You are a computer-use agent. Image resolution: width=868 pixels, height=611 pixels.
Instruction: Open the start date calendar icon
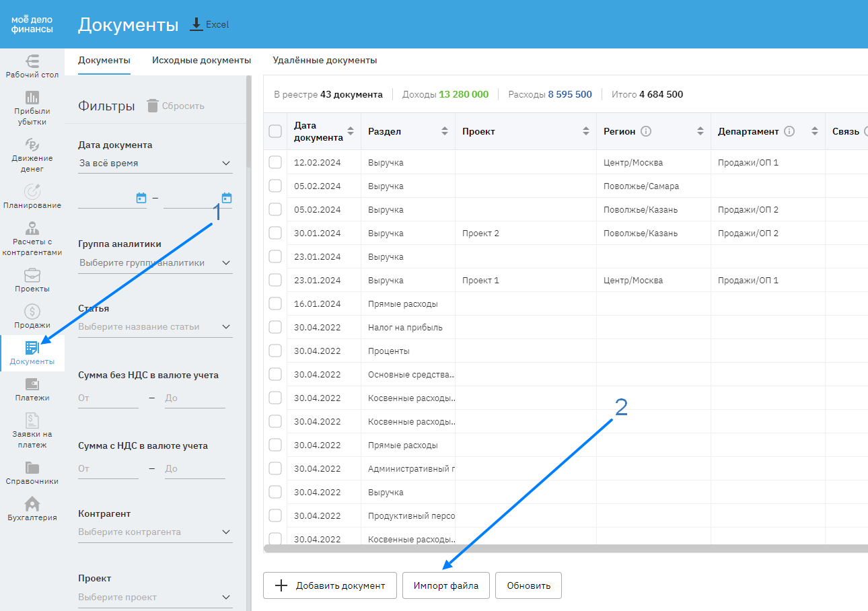point(141,198)
